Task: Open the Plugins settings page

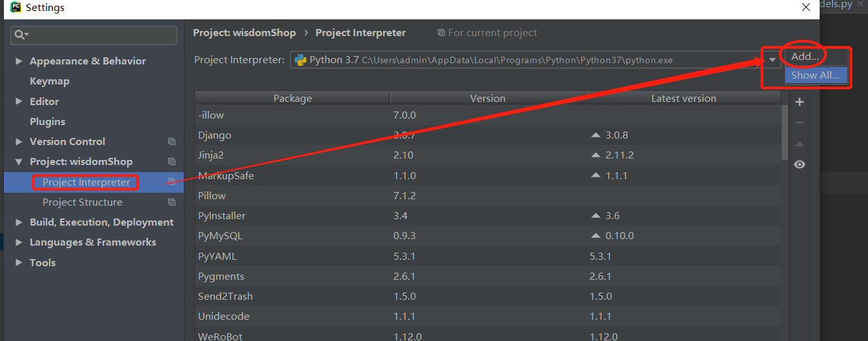Action: (x=48, y=122)
